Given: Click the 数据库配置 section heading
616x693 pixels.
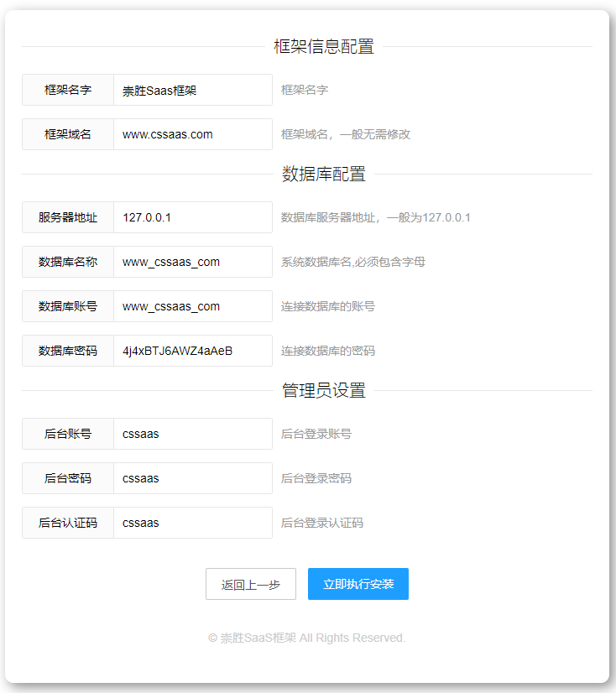Looking at the screenshot, I should pyautogui.click(x=323, y=175).
